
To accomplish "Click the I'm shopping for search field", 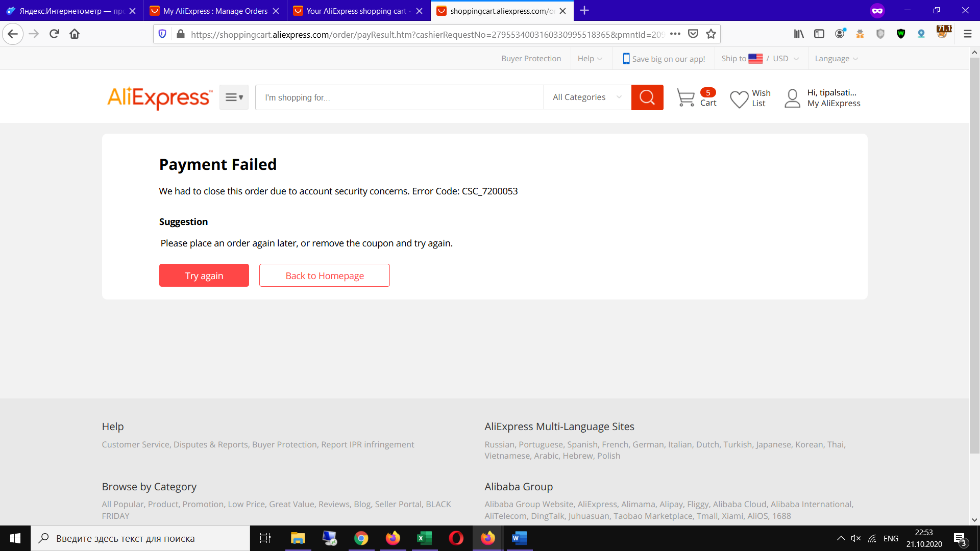I will point(399,97).
